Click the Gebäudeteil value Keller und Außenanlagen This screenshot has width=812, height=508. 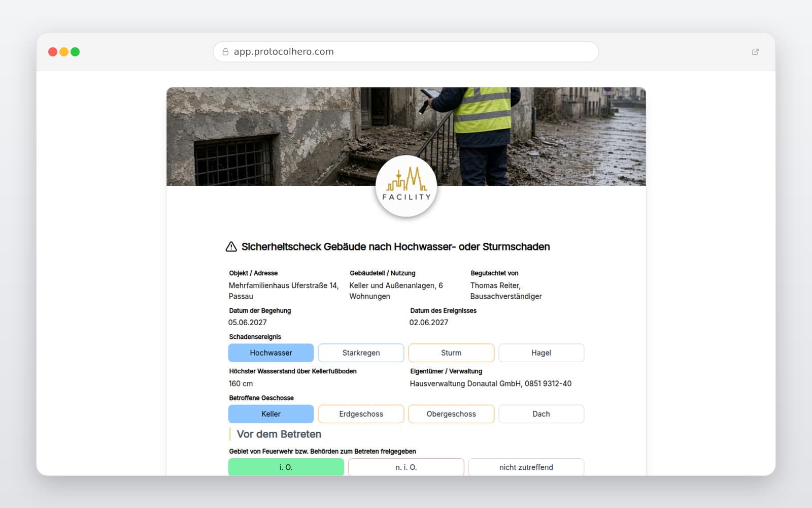coord(396,291)
